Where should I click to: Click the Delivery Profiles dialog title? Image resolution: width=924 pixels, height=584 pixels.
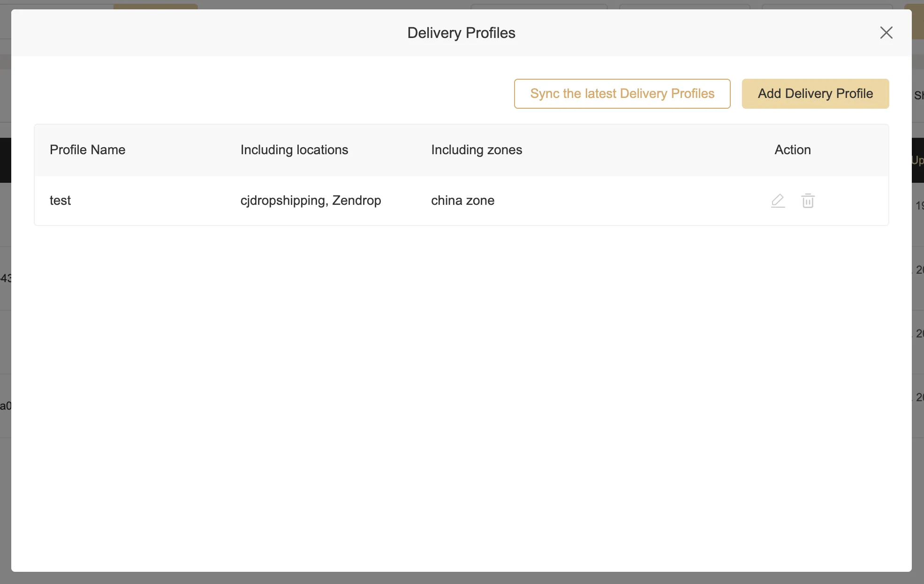point(461,33)
